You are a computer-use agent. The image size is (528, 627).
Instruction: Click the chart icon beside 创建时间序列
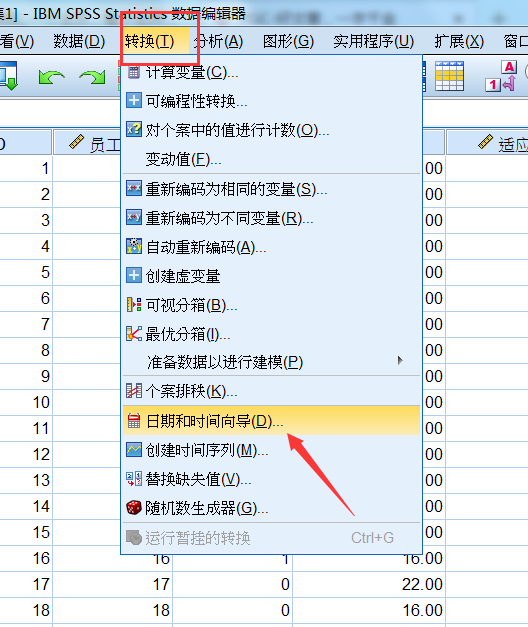tap(134, 449)
